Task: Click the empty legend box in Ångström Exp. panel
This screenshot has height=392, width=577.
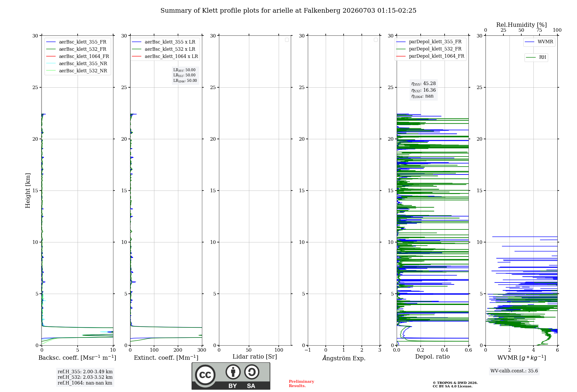Action: click(376, 40)
